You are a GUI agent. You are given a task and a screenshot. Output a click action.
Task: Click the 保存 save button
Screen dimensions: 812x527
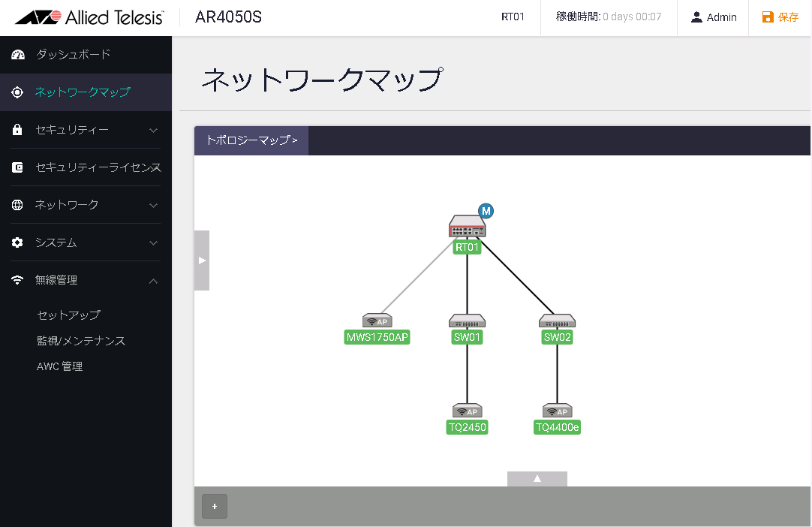(x=780, y=17)
